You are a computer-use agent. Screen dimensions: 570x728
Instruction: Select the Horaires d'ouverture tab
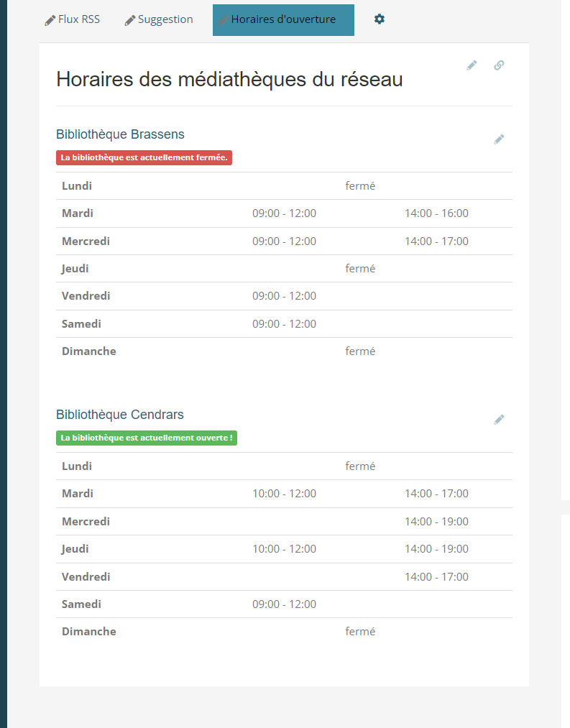point(282,19)
